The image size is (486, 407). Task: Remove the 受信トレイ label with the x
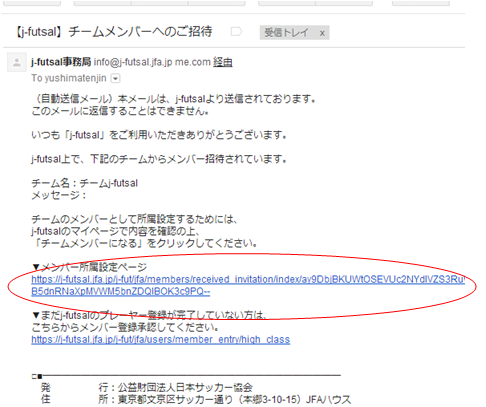[322, 33]
